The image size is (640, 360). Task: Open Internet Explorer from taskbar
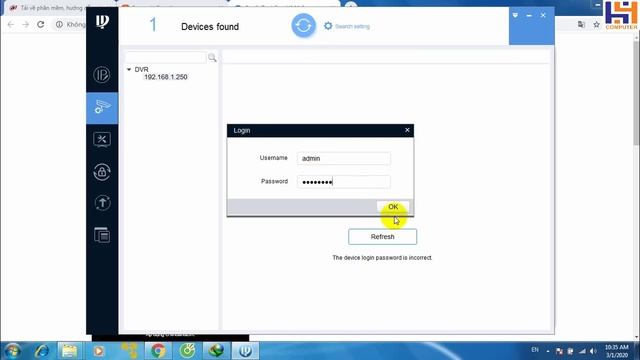pyautogui.click(x=42, y=351)
